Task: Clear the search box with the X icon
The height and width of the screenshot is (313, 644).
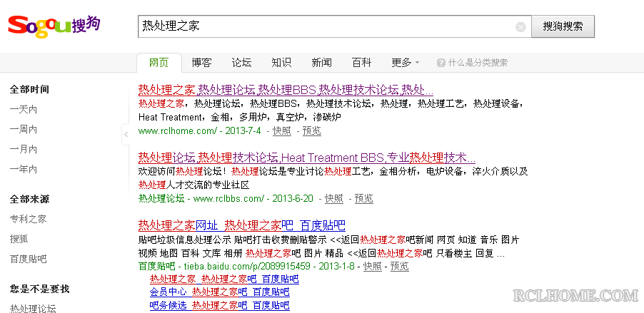Action: (x=520, y=27)
